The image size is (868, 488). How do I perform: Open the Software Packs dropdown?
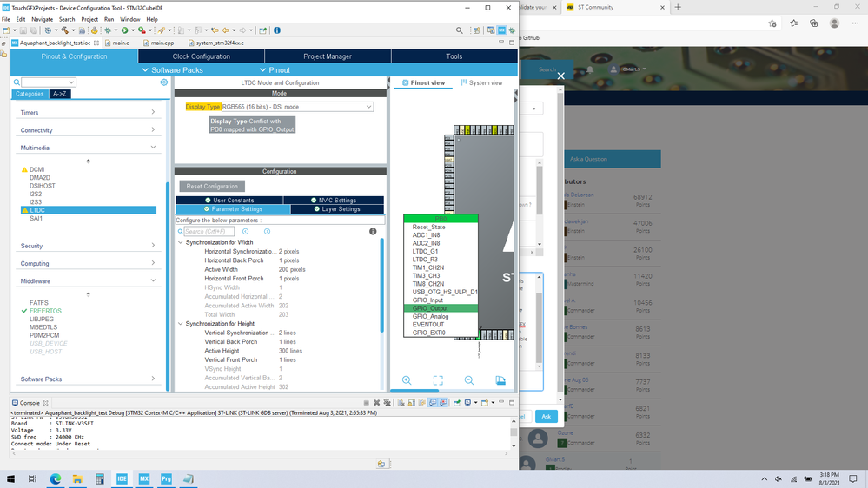click(x=173, y=70)
